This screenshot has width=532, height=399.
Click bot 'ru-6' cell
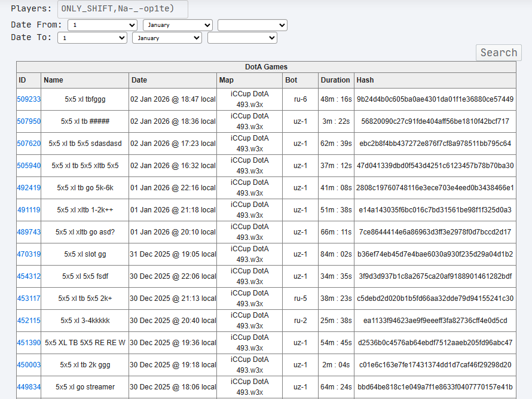pos(300,99)
